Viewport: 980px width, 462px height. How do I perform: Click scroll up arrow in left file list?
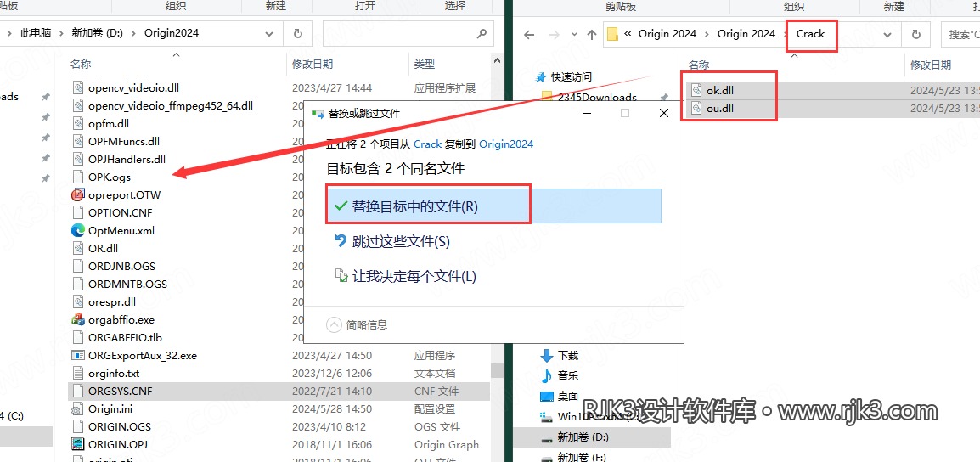click(x=496, y=62)
